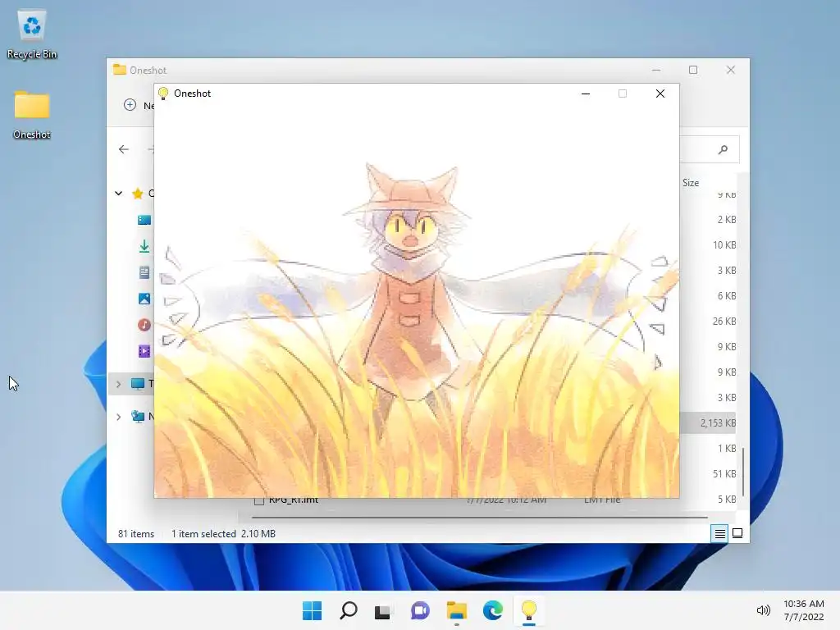Click the lightbulb icon in Oneshot title bar
The width and height of the screenshot is (840, 630).
click(x=163, y=94)
